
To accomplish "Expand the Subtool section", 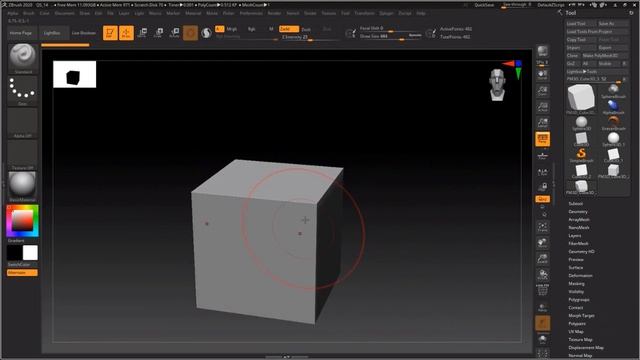I will (576, 203).
